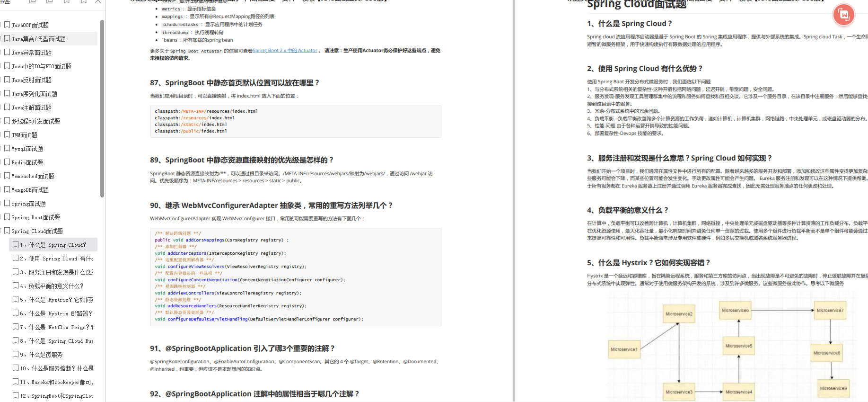Click the Microservice8 box in diagram

click(x=826, y=353)
